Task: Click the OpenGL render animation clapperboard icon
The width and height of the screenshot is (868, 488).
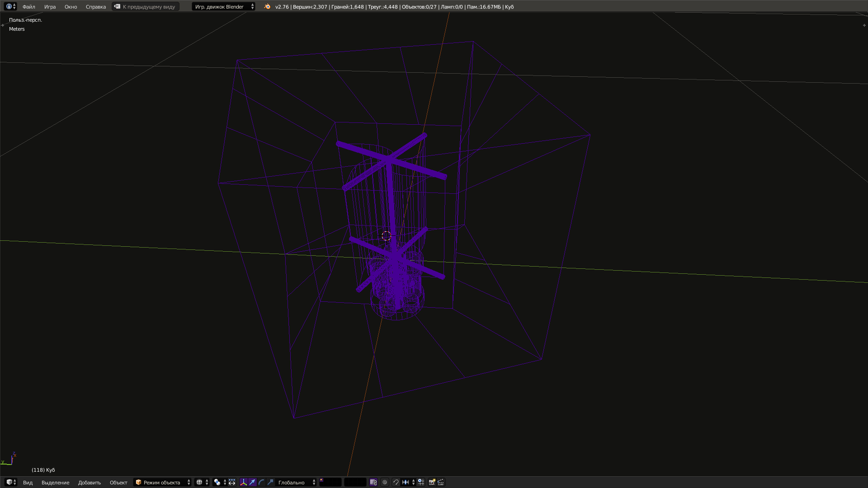Action: click(441, 482)
